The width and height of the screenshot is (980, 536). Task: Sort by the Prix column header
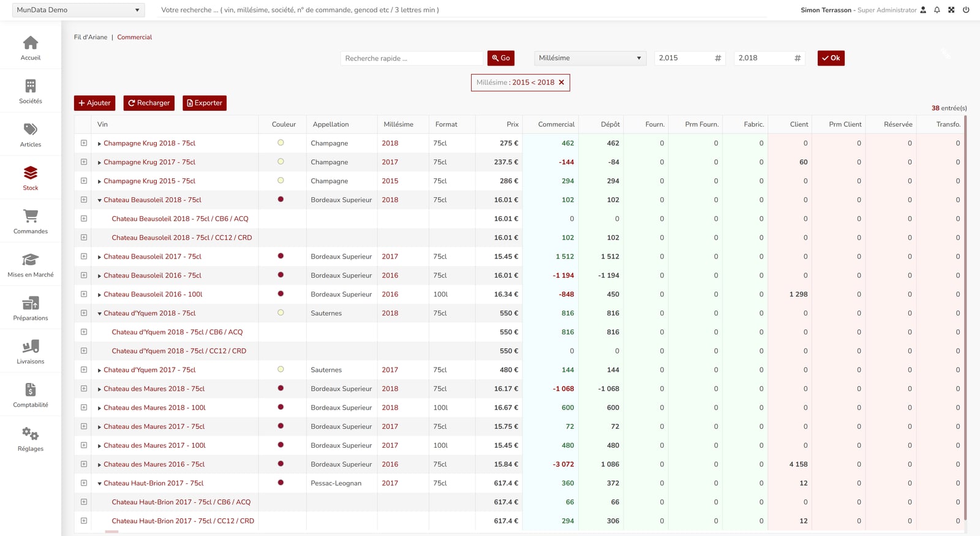513,124
